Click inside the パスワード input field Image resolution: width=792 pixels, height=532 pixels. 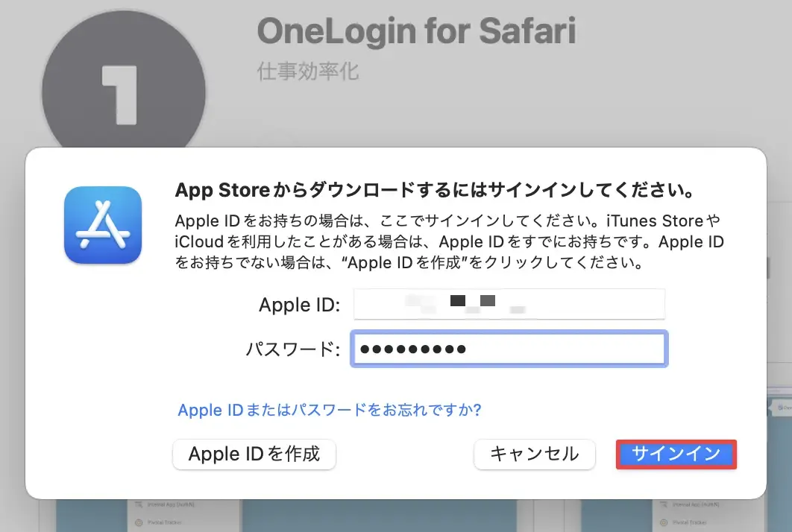(509, 349)
